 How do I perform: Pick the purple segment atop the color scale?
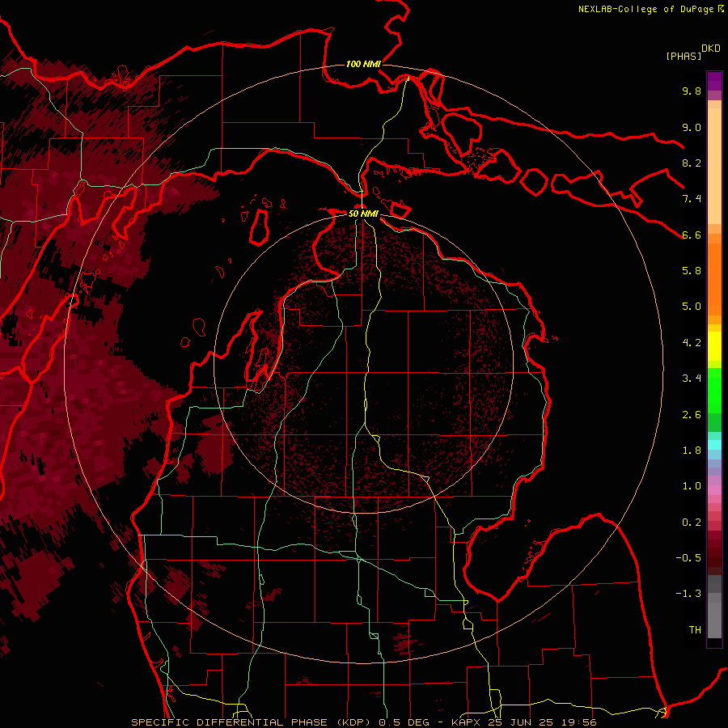tap(714, 82)
